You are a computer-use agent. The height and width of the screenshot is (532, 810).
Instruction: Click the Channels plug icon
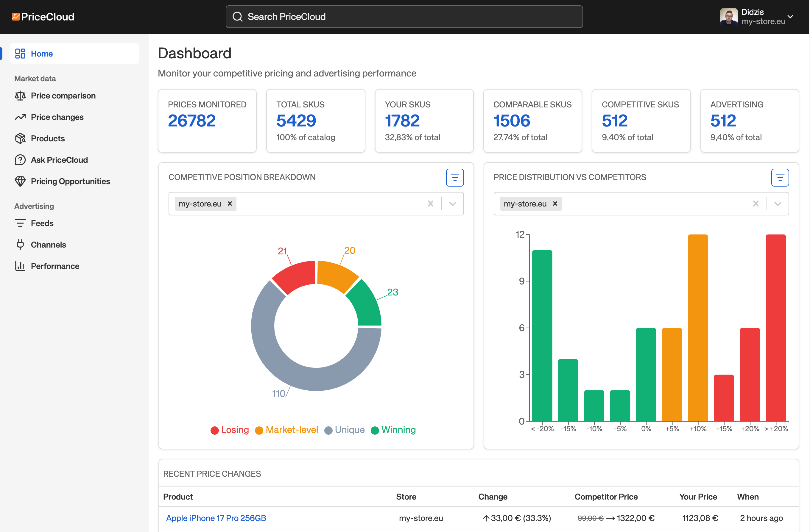20,245
